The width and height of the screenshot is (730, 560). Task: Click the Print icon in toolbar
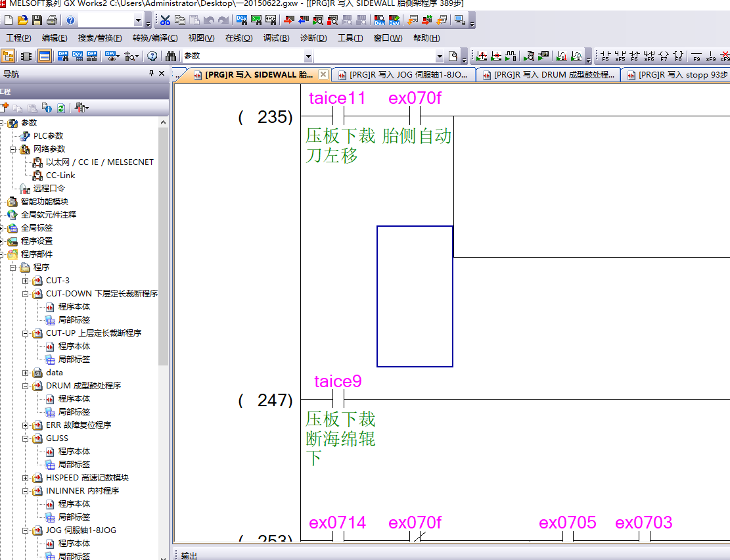click(52, 20)
